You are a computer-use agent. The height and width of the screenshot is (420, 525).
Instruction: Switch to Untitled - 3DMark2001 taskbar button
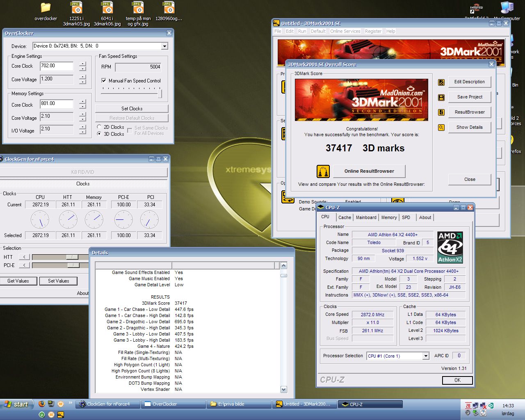click(x=304, y=404)
